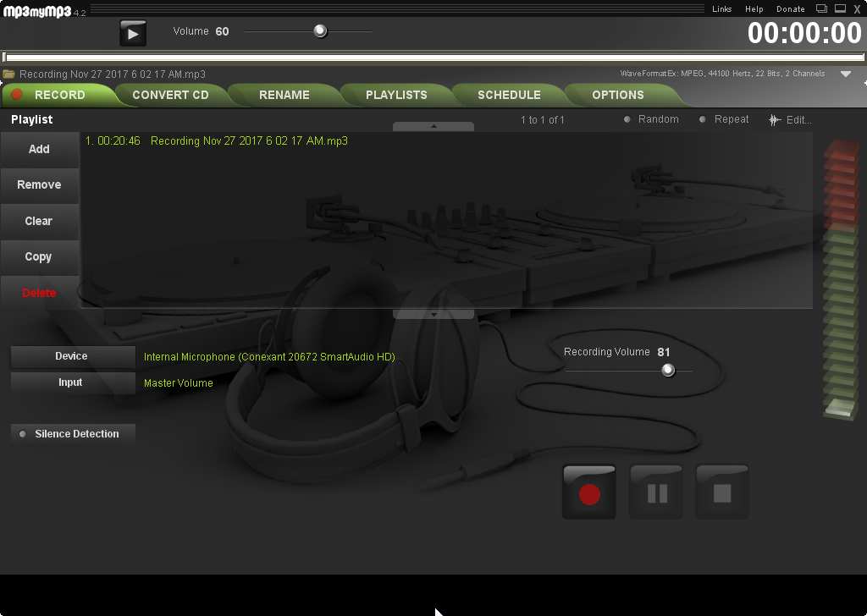Toggle the Repeat playback option

click(724, 119)
